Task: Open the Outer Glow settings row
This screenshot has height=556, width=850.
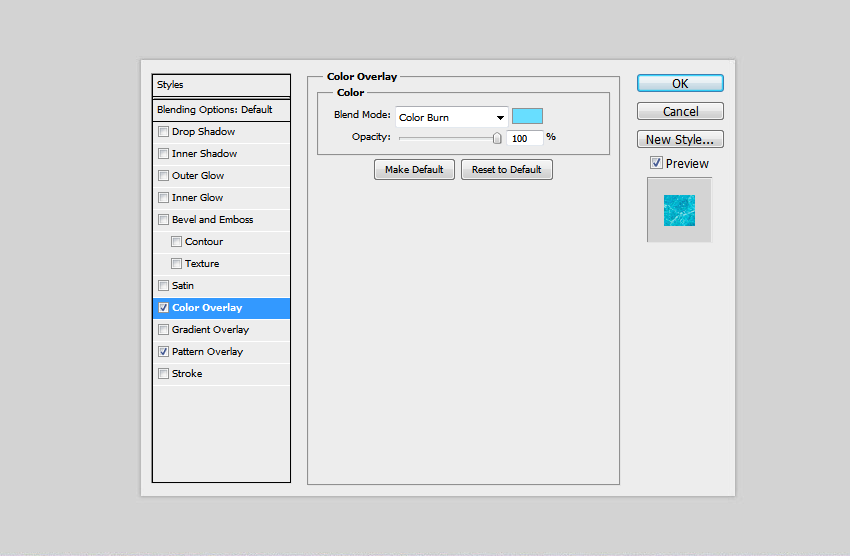Action: point(221,176)
